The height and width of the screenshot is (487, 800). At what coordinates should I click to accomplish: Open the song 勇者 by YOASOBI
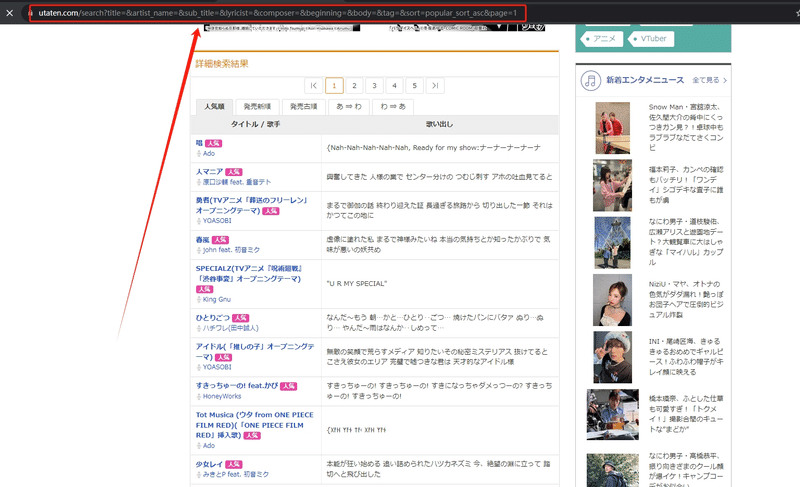[251, 205]
